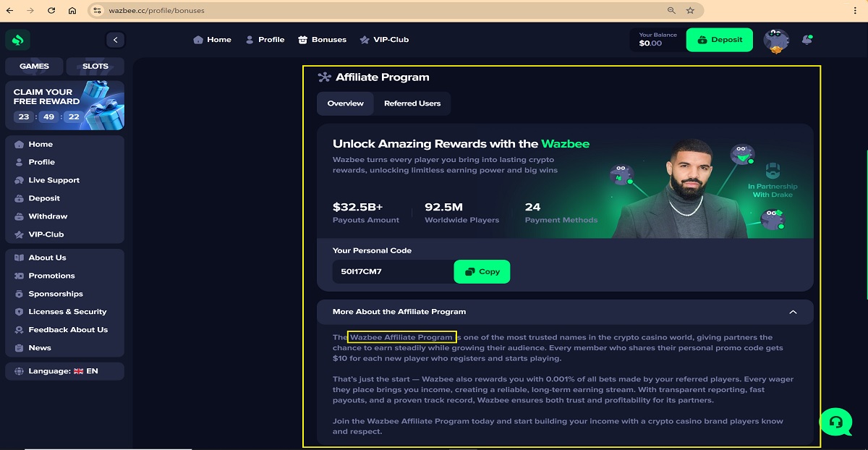Reload the page in browser
This screenshot has height=450, width=868.
[51, 11]
